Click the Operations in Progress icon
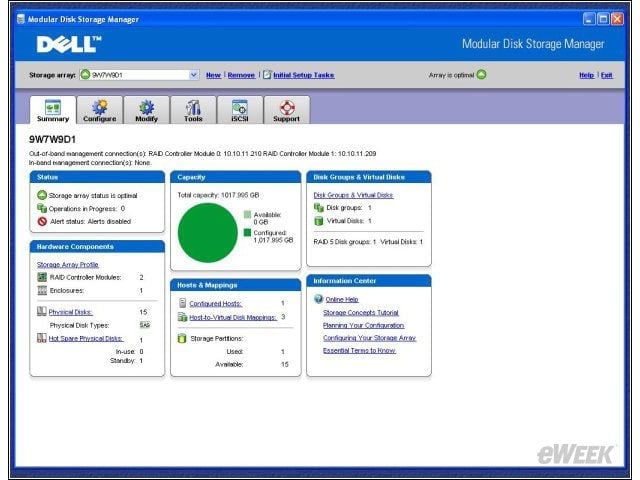640x480 pixels. click(42, 208)
